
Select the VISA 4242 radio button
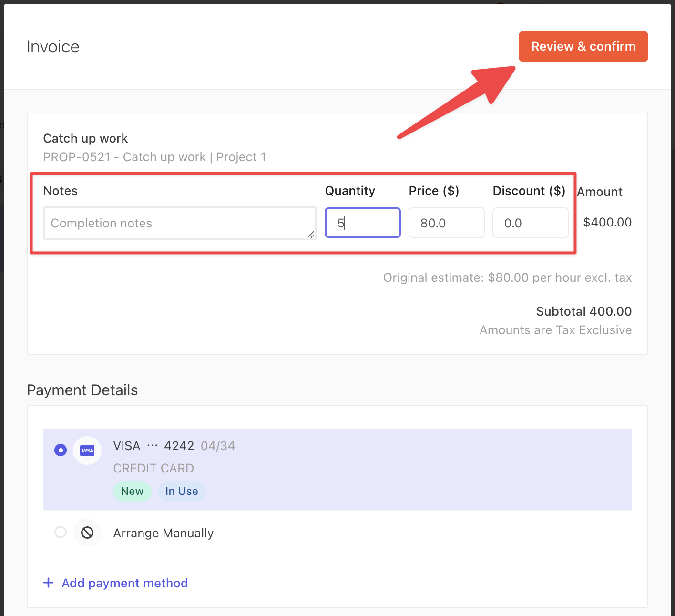point(61,450)
